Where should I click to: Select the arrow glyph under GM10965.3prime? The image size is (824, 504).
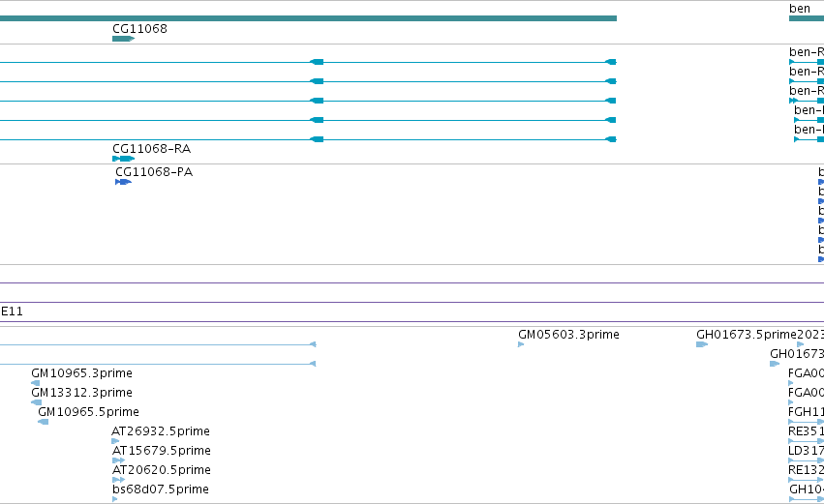(x=35, y=383)
